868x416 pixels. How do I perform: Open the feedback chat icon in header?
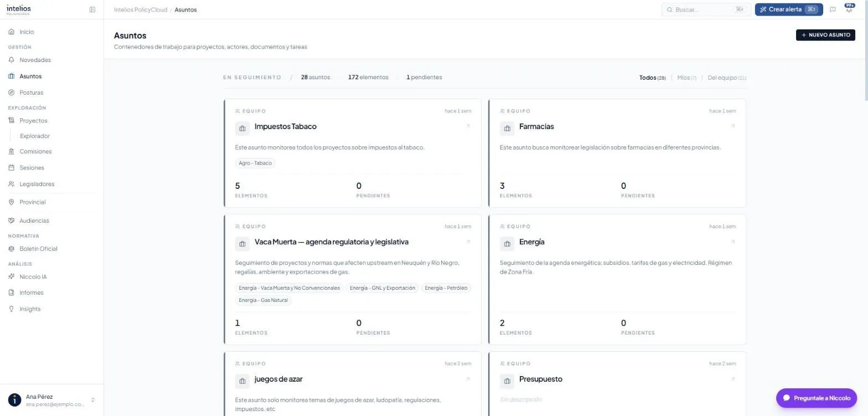click(x=833, y=9)
